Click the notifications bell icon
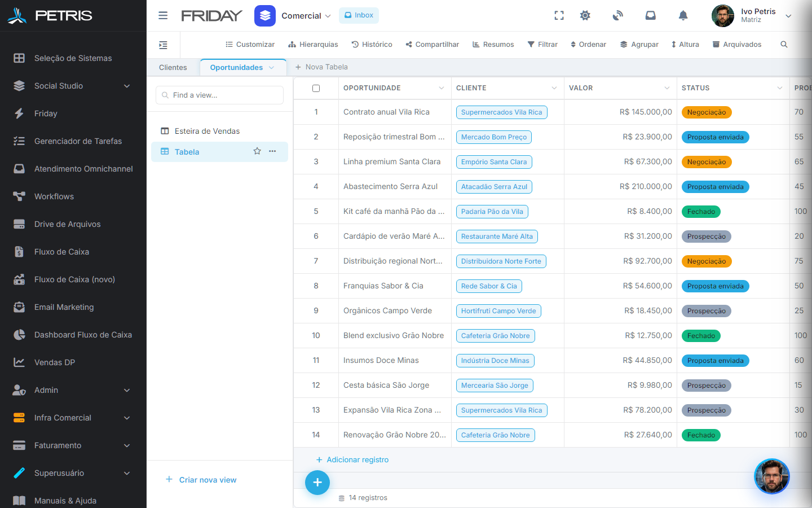 [x=683, y=16]
